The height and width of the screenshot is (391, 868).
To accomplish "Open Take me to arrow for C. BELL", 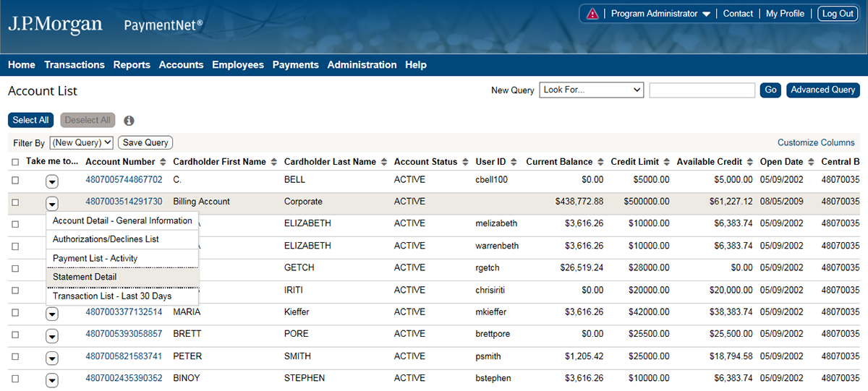I will click(52, 180).
